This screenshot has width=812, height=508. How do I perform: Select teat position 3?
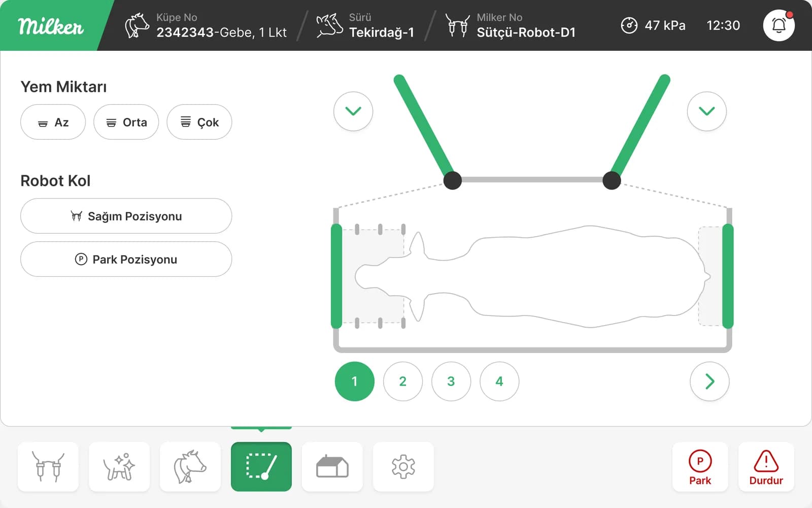tap(451, 382)
